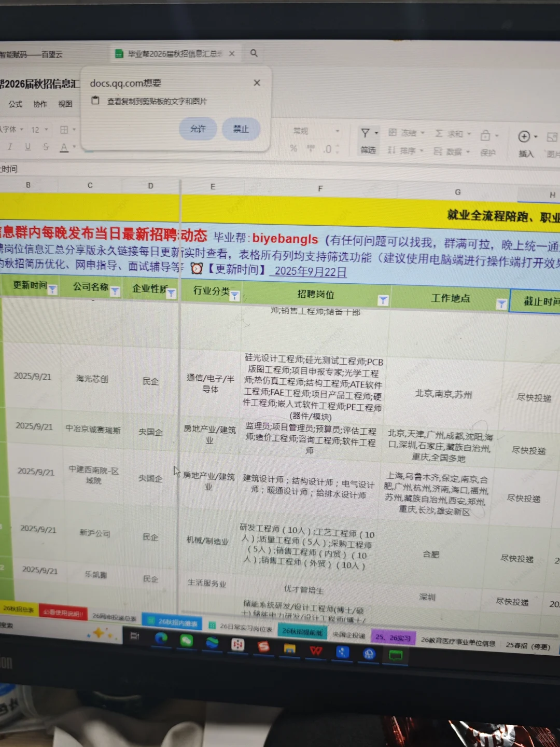The height and width of the screenshot is (747, 560).
Task: Open the 协作 menu
Action: tap(40, 104)
